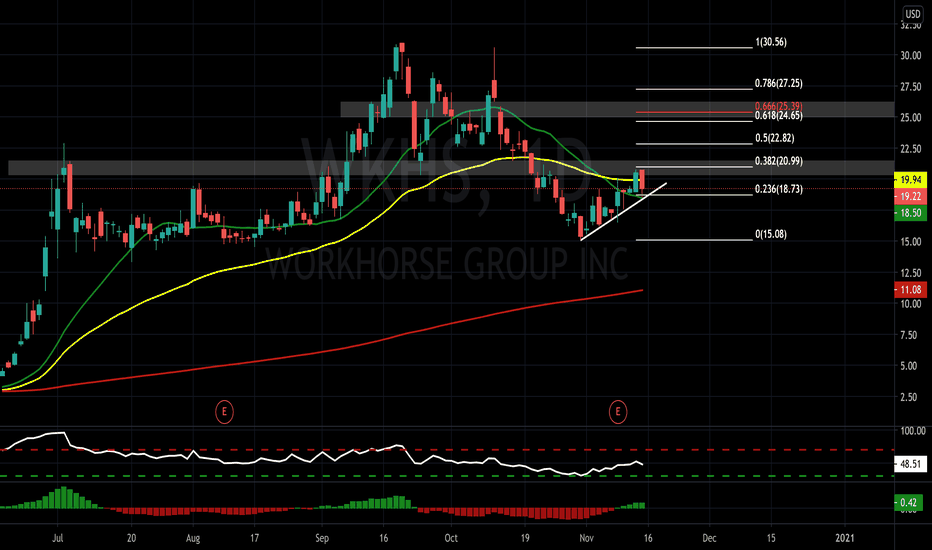Select the yellow 19.94 price label
The width and height of the screenshot is (932, 550).
tap(910, 180)
